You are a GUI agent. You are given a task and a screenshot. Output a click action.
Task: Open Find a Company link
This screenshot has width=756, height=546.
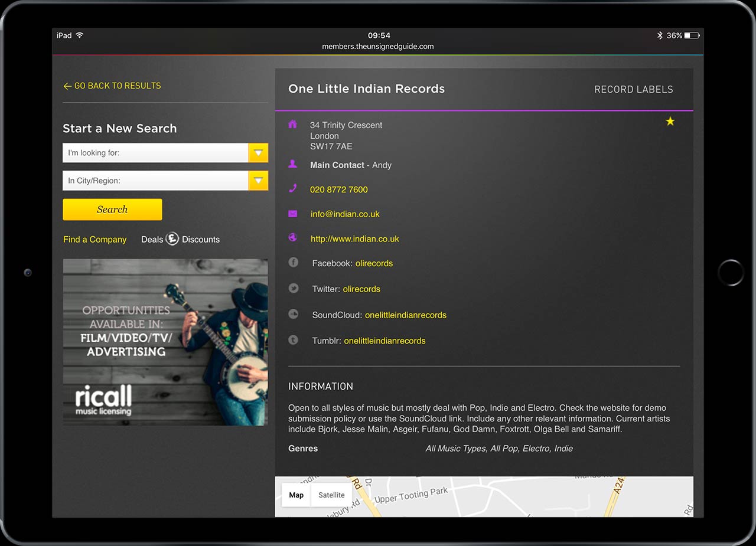94,239
